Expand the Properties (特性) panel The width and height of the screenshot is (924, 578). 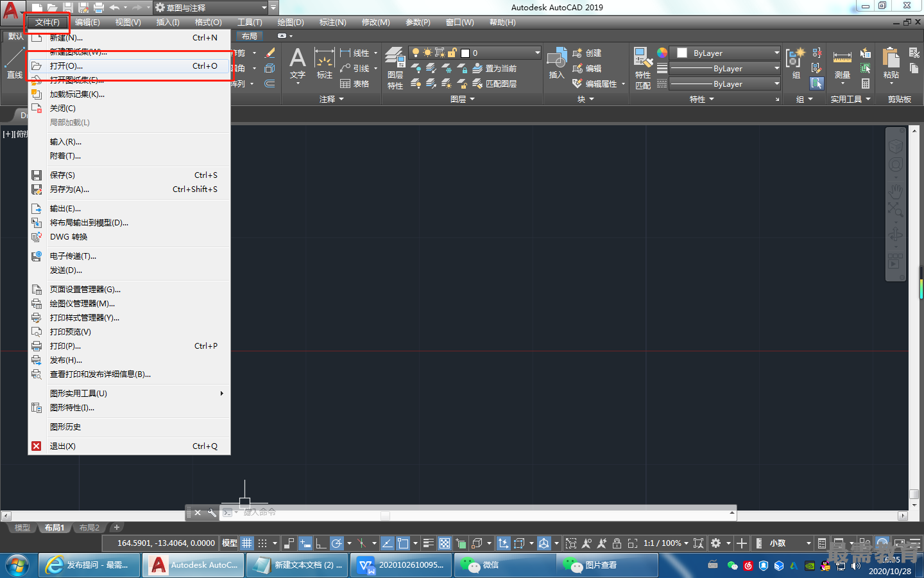(x=701, y=99)
